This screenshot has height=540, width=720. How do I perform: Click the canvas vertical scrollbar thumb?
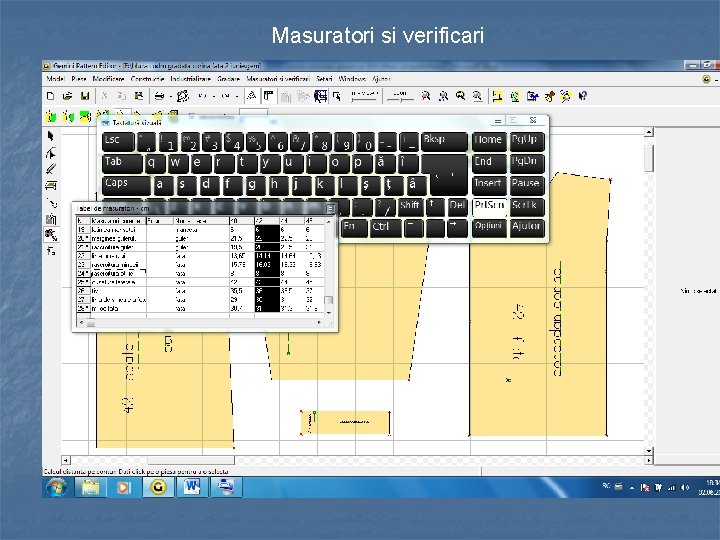(649, 160)
